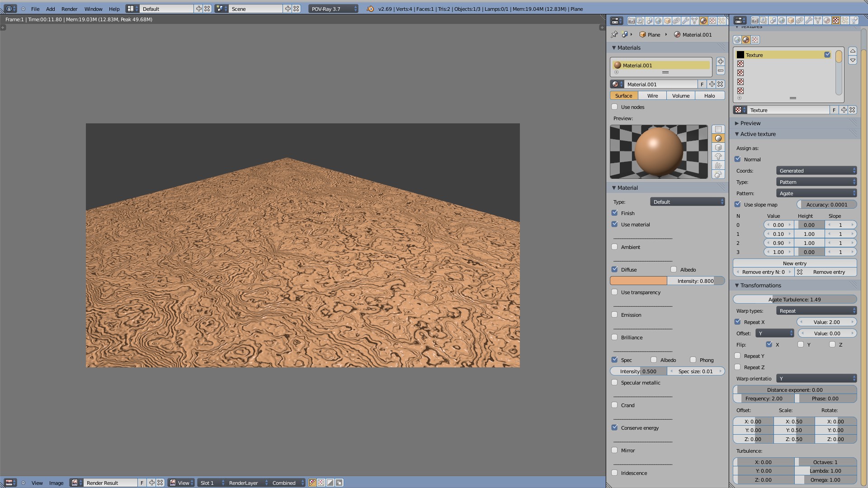
Task: Click the pin icon beside Plane breadcrumb
Action: tap(614, 34)
